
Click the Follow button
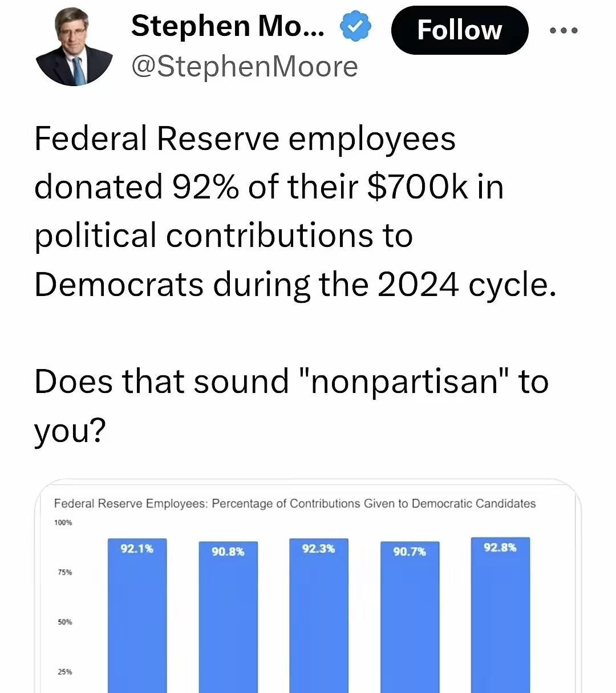click(x=460, y=30)
